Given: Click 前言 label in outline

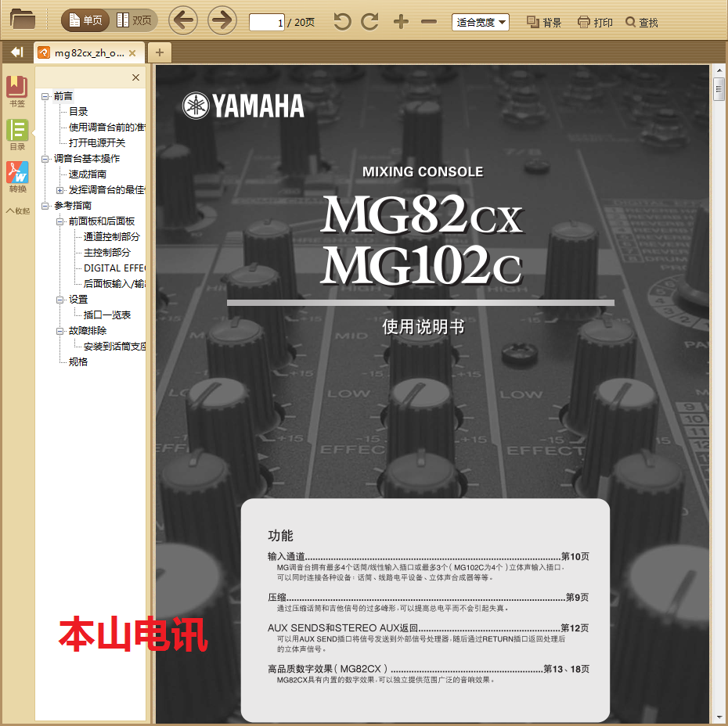Looking at the screenshot, I should pos(63,96).
